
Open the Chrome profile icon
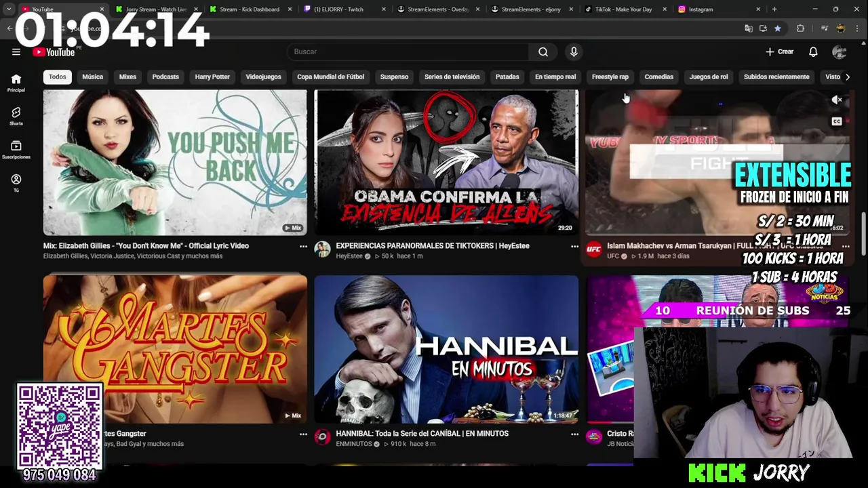coord(841,28)
